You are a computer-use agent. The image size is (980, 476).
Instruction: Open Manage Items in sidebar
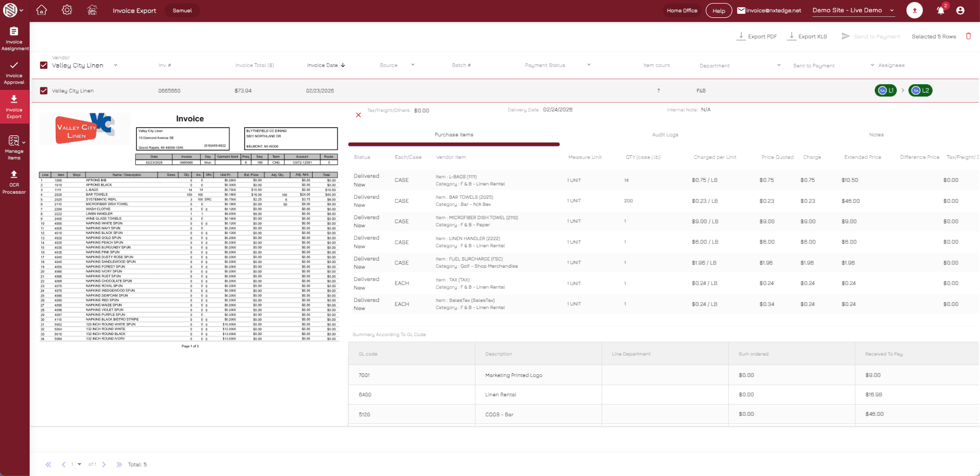(14, 148)
